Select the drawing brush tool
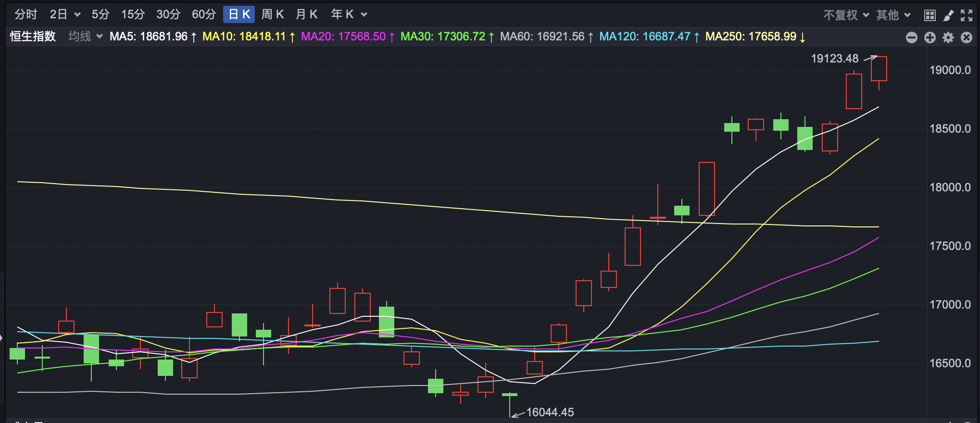Image resolution: width=980 pixels, height=423 pixels. point(948,15)
